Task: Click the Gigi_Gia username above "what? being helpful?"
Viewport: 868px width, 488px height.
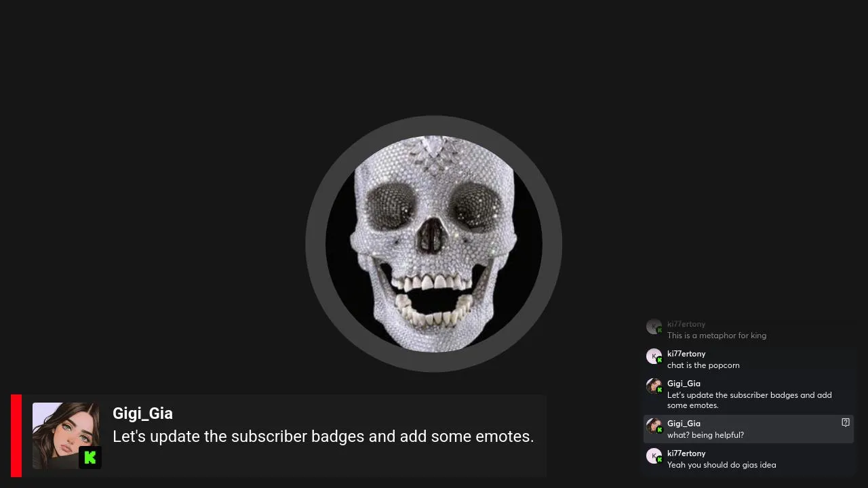Action: pos(684,424)
